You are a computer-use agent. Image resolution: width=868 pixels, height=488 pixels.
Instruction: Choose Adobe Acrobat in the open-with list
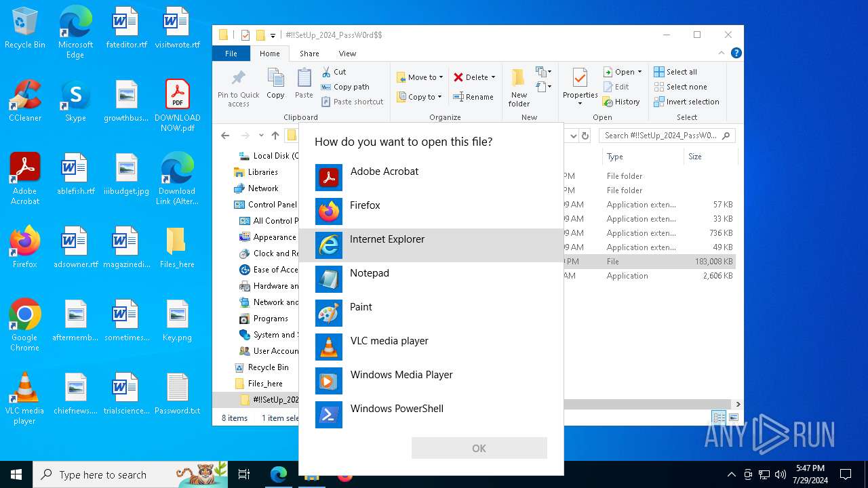point(431,178)
